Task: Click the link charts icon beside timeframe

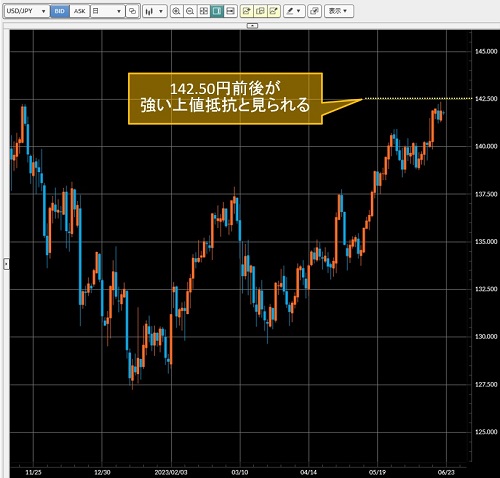Action: (132, 11)
